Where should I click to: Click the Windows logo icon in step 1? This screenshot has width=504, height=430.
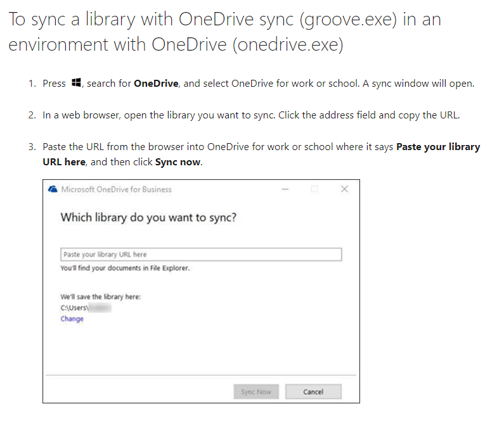click(76, 82)
